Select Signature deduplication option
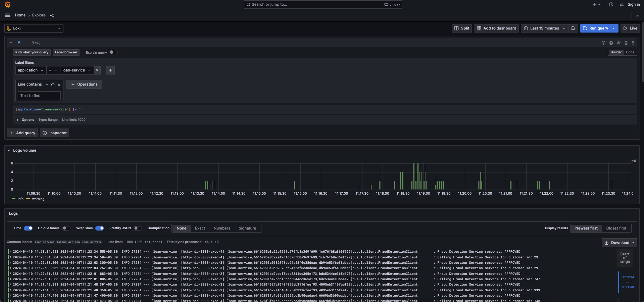Screen dimensions: 644x302 [x=247, y=228]
